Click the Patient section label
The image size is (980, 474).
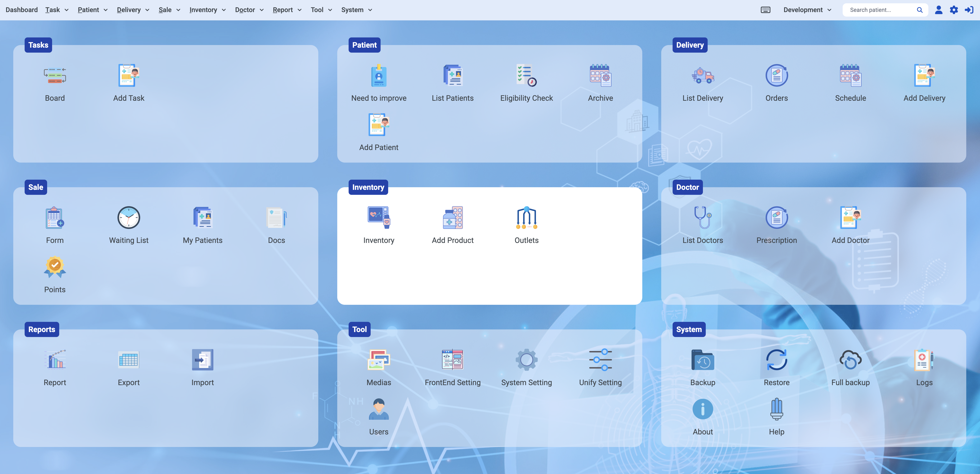coord(364,45)
